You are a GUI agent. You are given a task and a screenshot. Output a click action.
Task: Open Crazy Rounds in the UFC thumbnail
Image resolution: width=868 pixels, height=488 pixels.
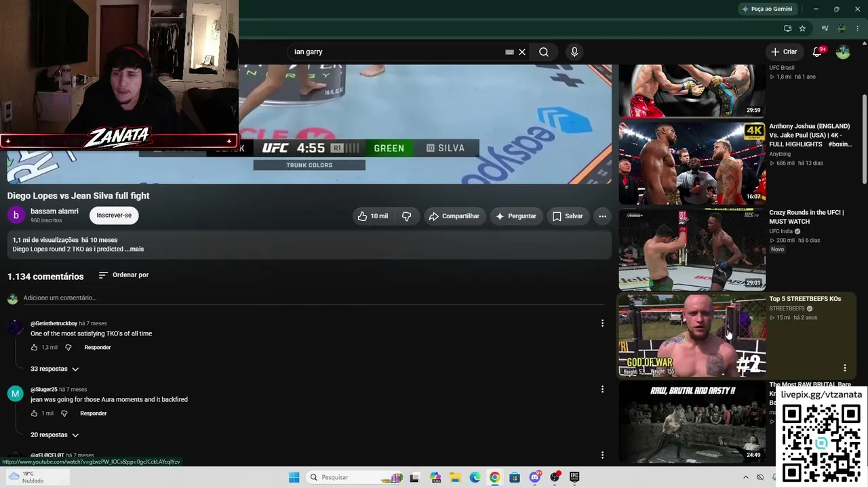tap(692, 249)
